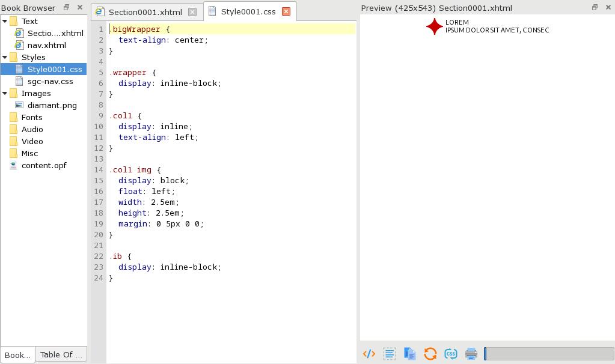Click the Text folder icon
Image resolution: width=615 pixels, height=364 pixels.
pos(13,21)
